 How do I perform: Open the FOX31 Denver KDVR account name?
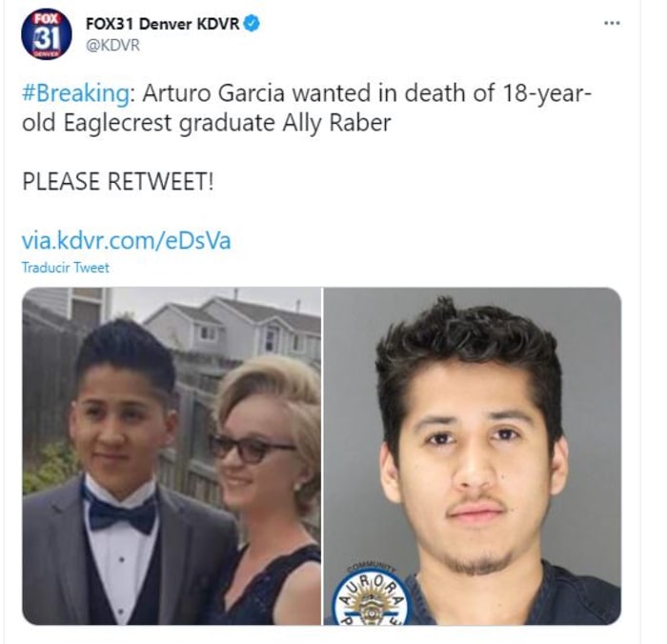[163, 24]
